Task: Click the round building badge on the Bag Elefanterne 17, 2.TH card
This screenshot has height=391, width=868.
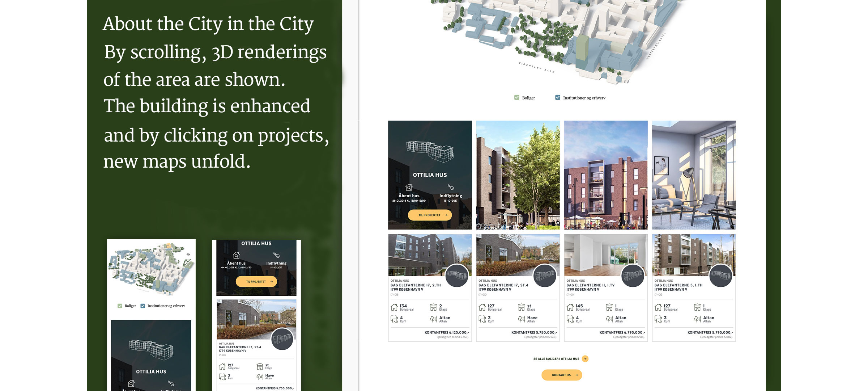Action: pos(457,276)
